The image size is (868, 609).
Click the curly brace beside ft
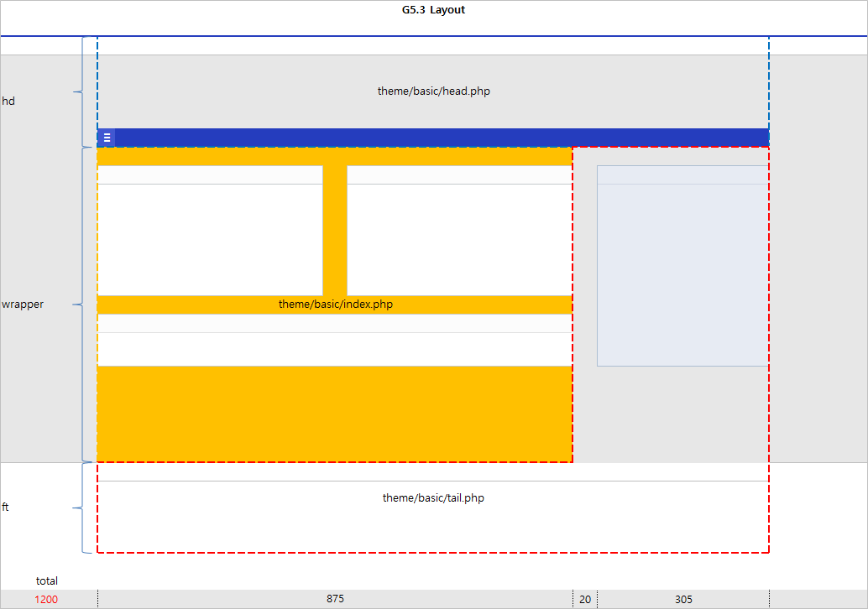click(81, 507)
